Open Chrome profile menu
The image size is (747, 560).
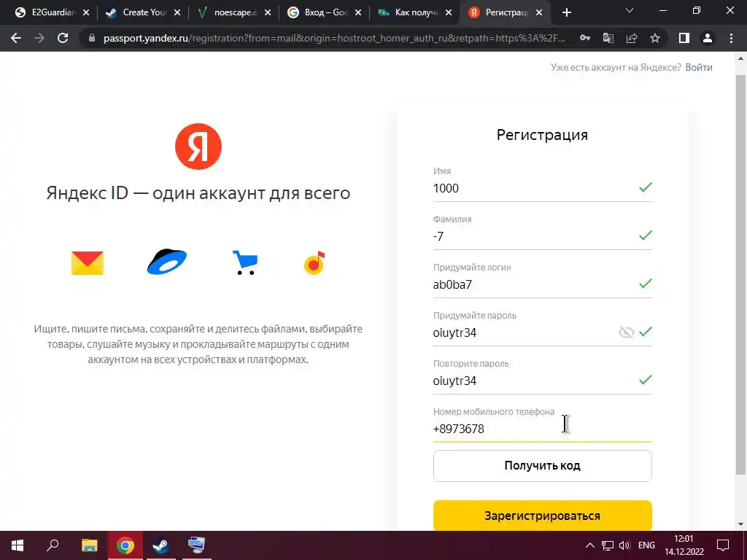pyautogui.click(x=708, y=38)
